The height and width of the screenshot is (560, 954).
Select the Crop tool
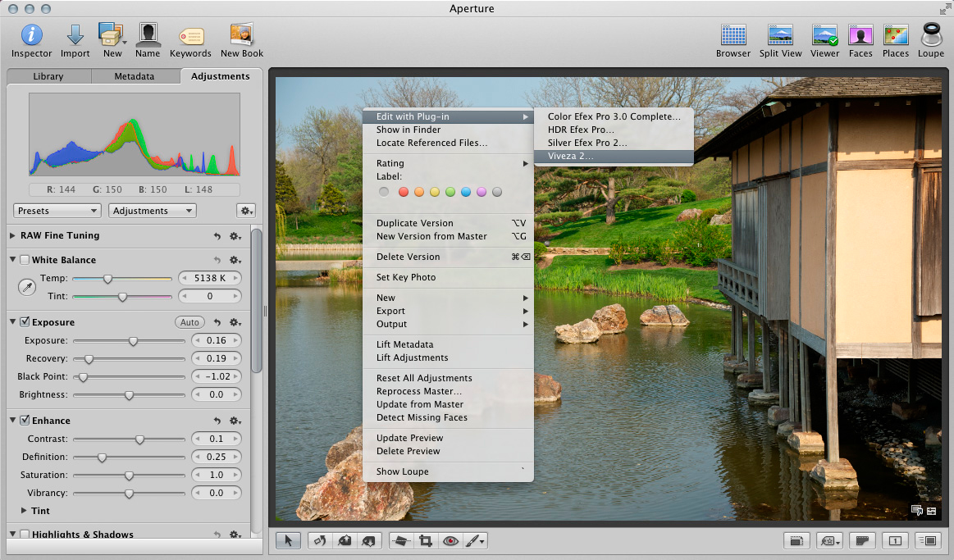pos(425,540)
